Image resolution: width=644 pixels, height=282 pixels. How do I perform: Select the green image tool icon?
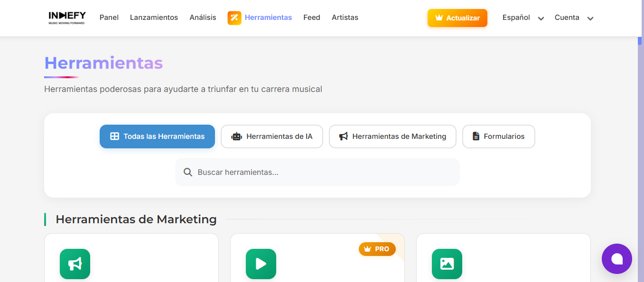(x=447, y=264)
